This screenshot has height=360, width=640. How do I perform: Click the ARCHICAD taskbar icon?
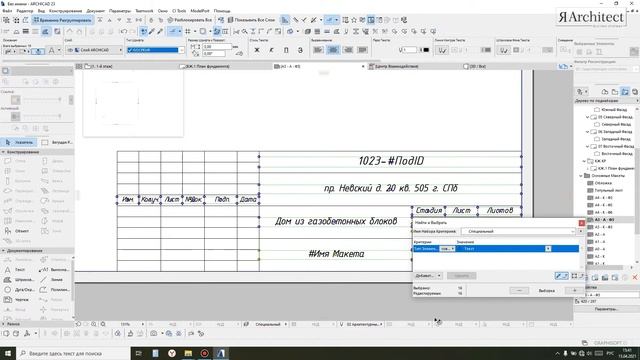pos(221,353)
